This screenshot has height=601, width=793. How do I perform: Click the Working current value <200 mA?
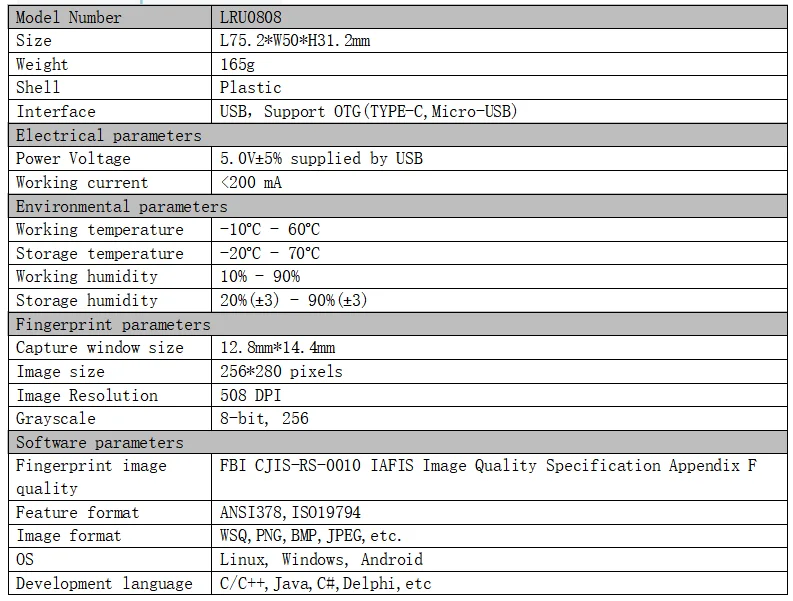point(251,182)
